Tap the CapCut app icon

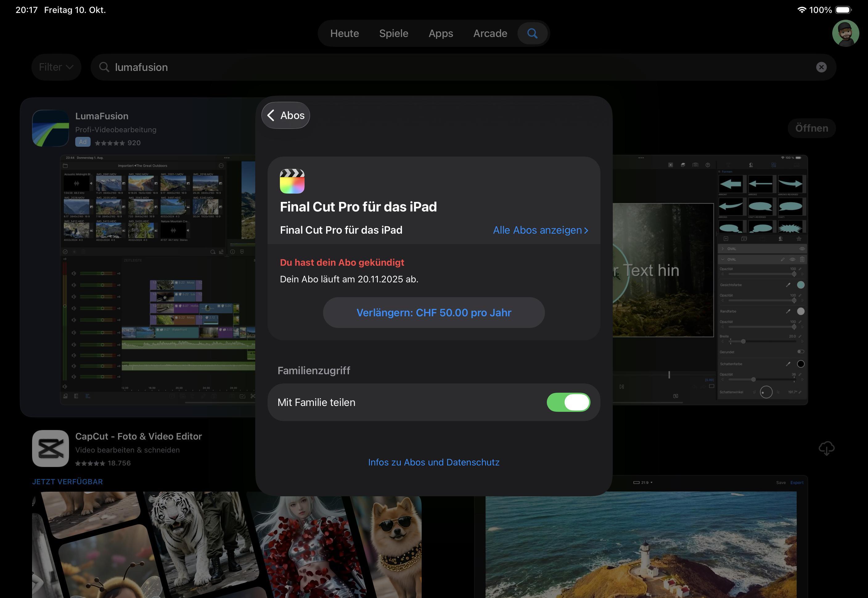click(x=51, y=448)
